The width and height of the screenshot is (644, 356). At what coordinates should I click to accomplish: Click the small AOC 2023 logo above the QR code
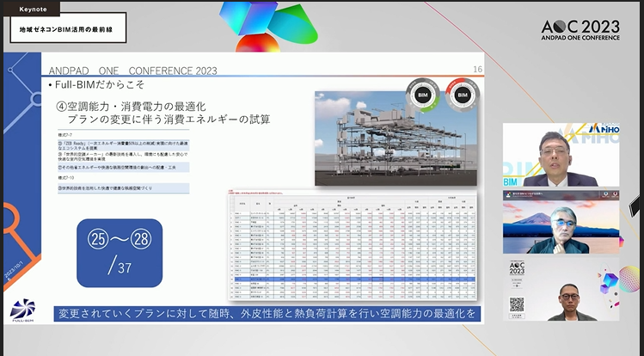click(517, 268)
